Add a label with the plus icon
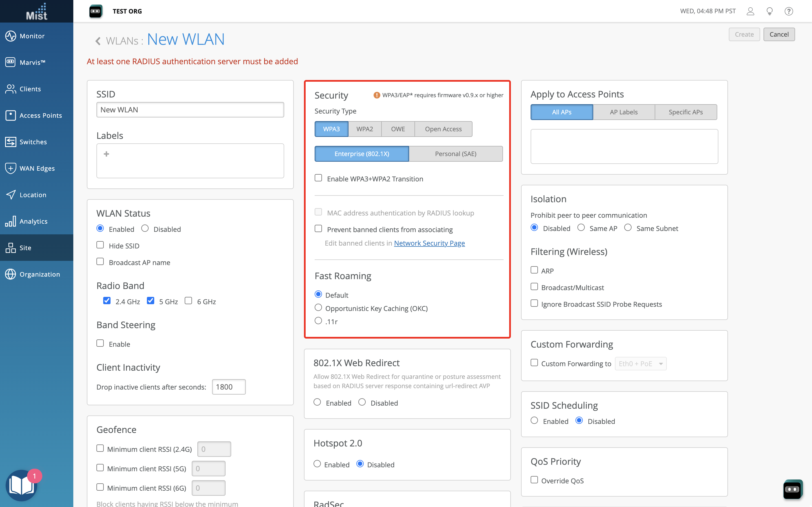Viewport: 812px width, 507px height. click(106, 154)
